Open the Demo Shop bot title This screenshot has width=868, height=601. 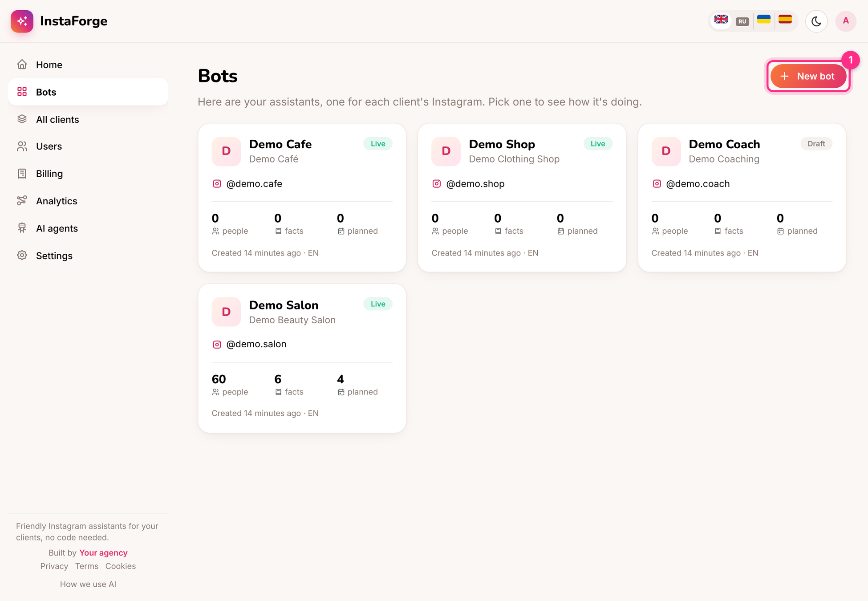(x=502, y=144)
